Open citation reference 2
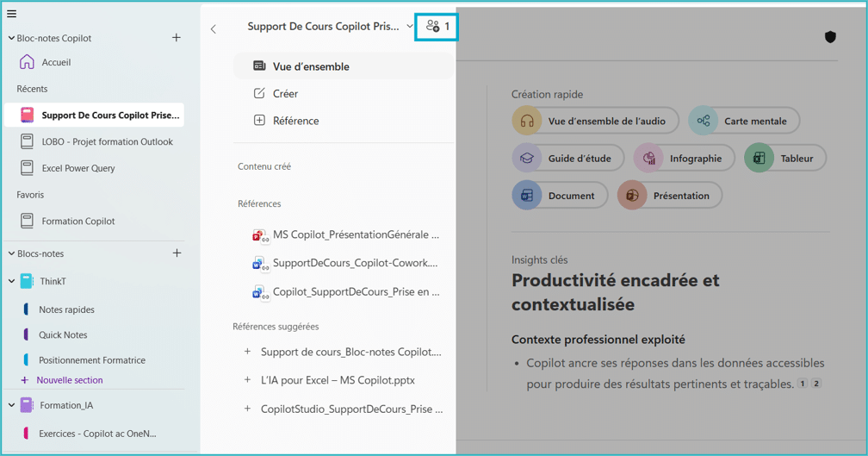Viewport: 868px width, 456px height. click(x=816, y=383)
